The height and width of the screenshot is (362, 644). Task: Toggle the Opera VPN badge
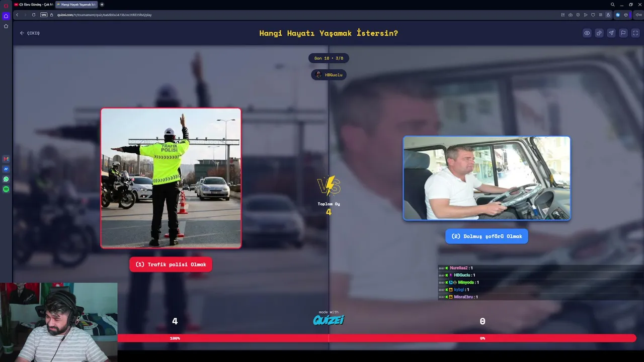click(x=44, y=15)
